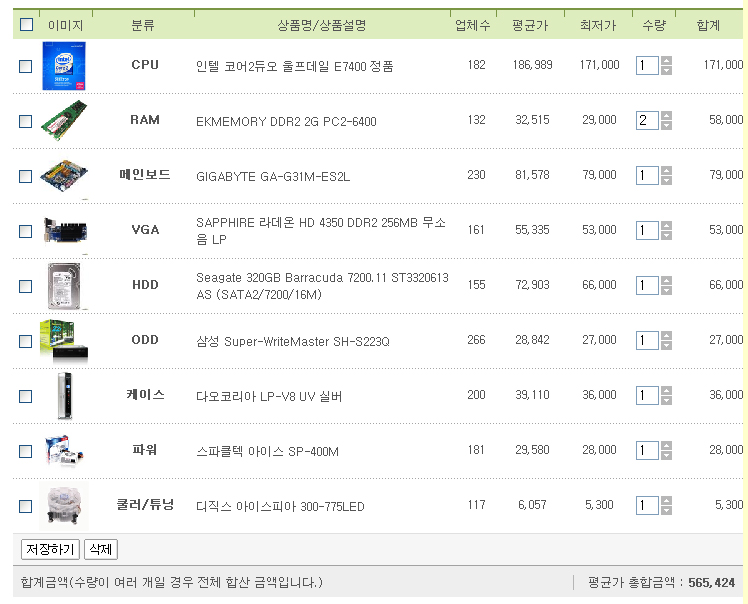Open the 디직스 cooler thumbnail

coord(64,506)
